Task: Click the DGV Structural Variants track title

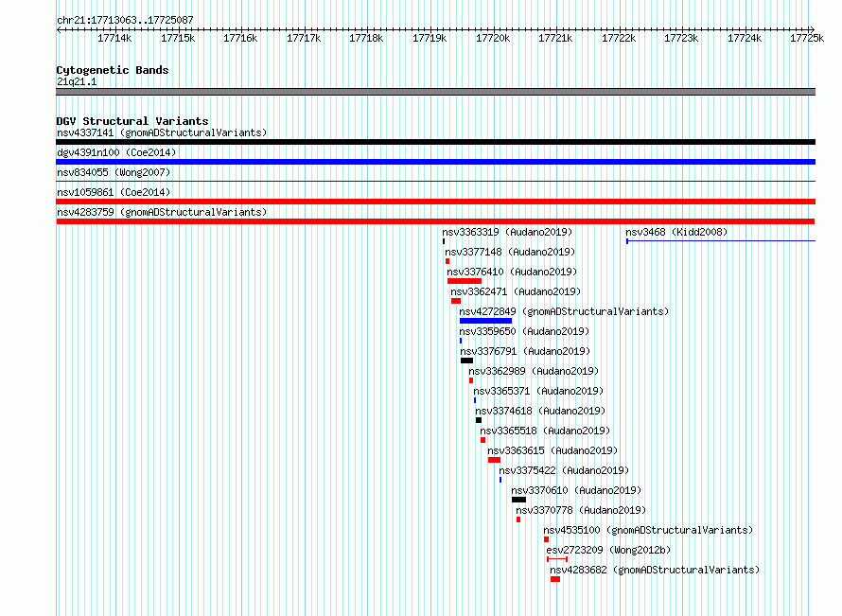Action: (x=132, y=121)
